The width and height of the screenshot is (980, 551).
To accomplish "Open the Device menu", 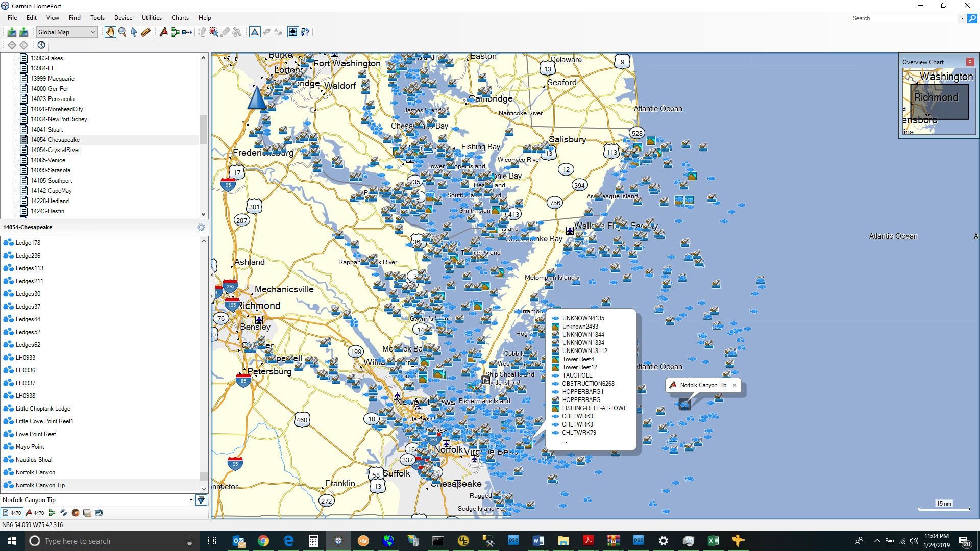I will [x=123, y=18].
